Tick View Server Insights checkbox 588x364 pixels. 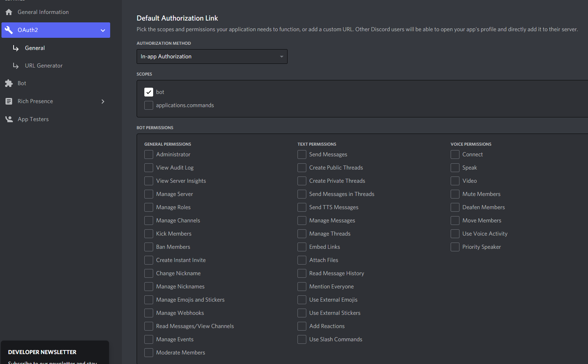149,181
